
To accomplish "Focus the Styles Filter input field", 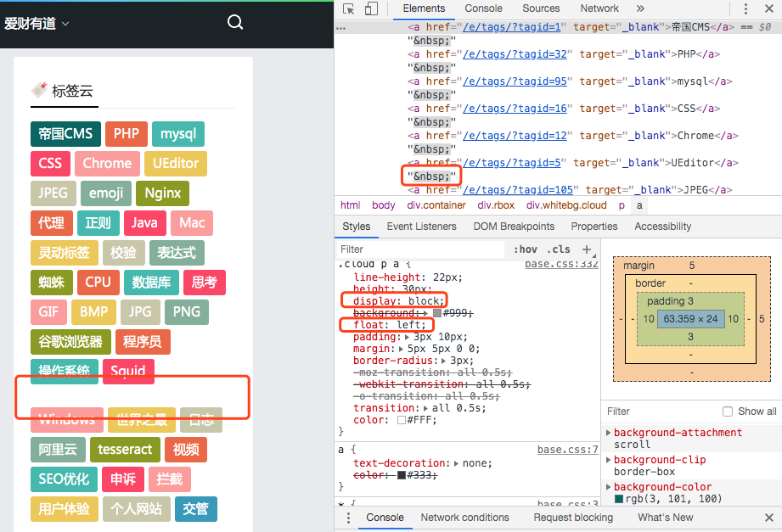I will click(x=420, y=249).
